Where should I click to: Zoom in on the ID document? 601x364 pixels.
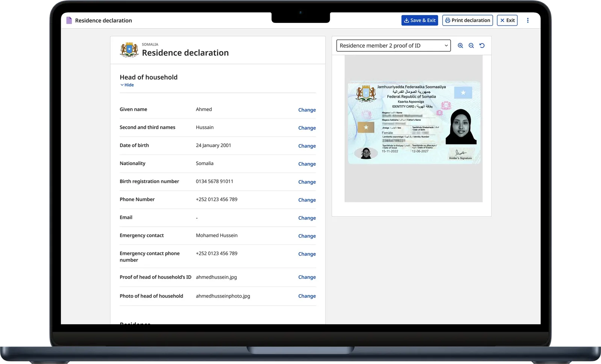tap(460, 45)
